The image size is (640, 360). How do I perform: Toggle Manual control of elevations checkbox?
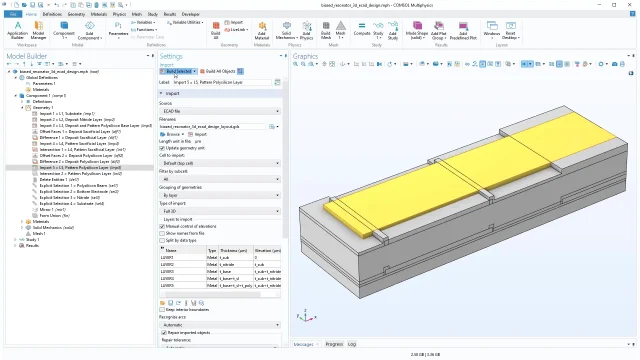pos(162,226)
